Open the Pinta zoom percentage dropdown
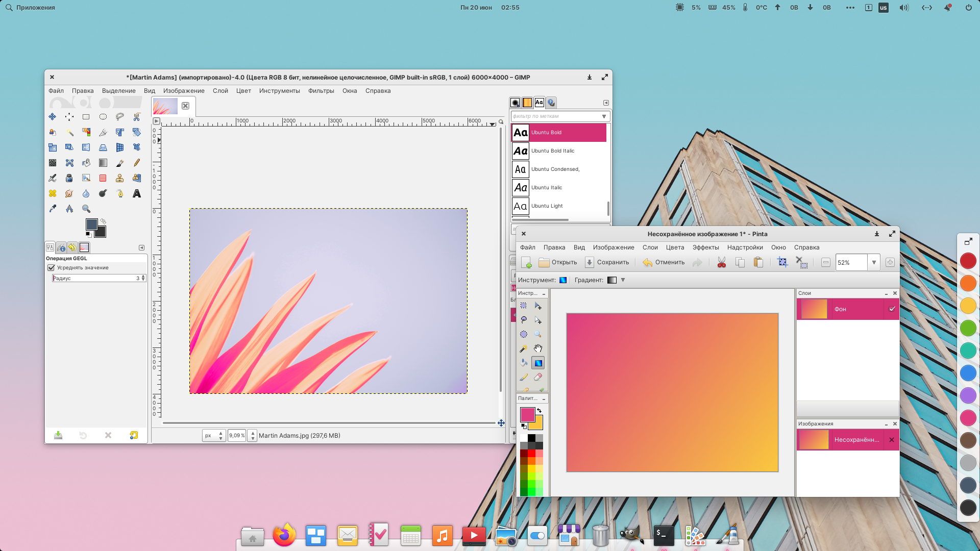 [x=874, y=262]
